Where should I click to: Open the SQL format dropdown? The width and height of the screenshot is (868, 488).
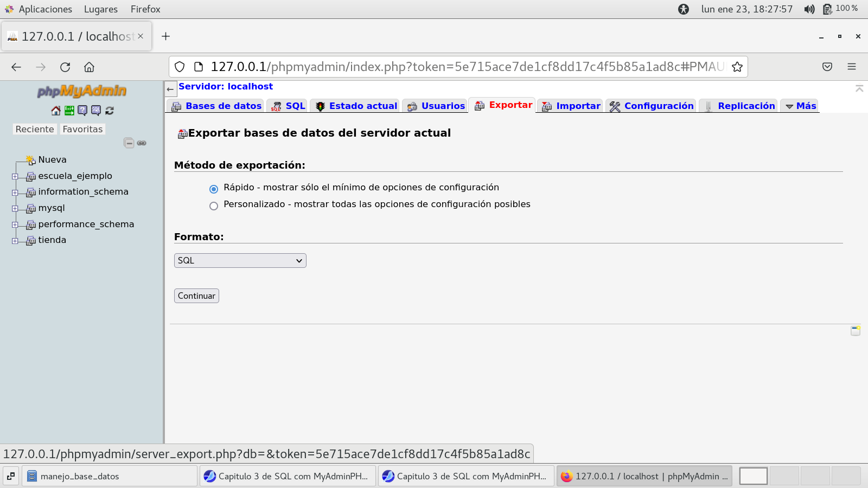(x=240, y=261)
